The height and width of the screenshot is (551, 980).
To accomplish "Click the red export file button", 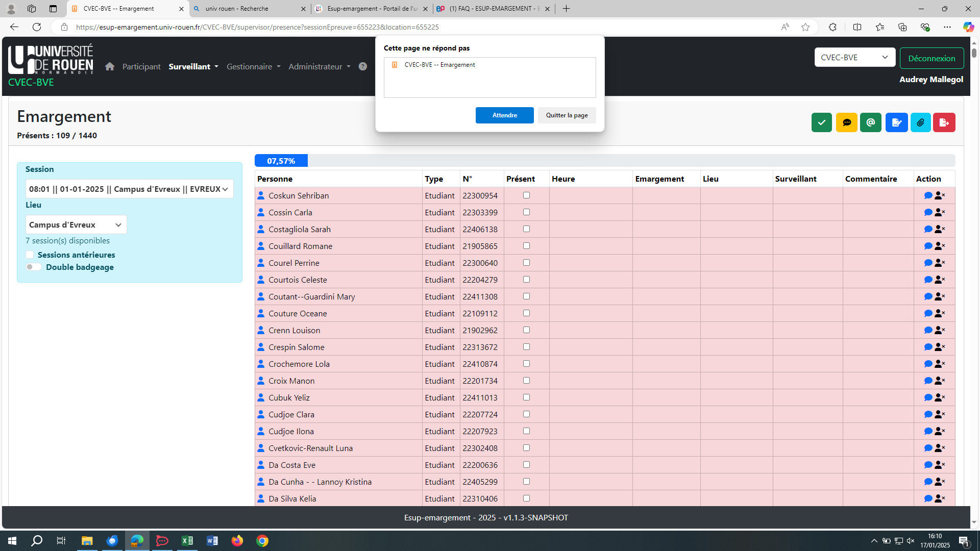I will tap(944, 122).
